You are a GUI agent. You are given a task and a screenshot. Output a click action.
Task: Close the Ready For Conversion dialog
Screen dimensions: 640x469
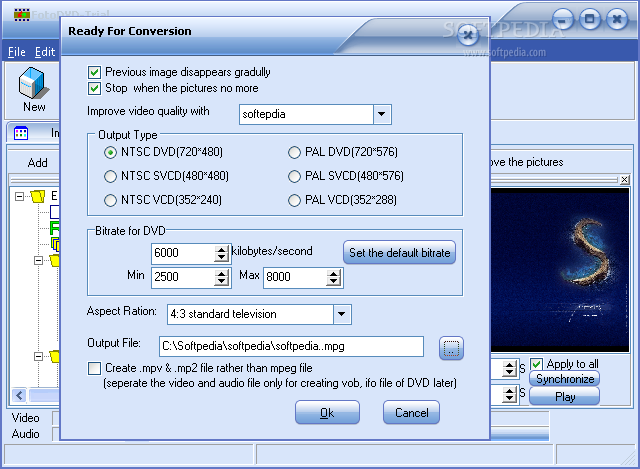[x=468, y=35]
